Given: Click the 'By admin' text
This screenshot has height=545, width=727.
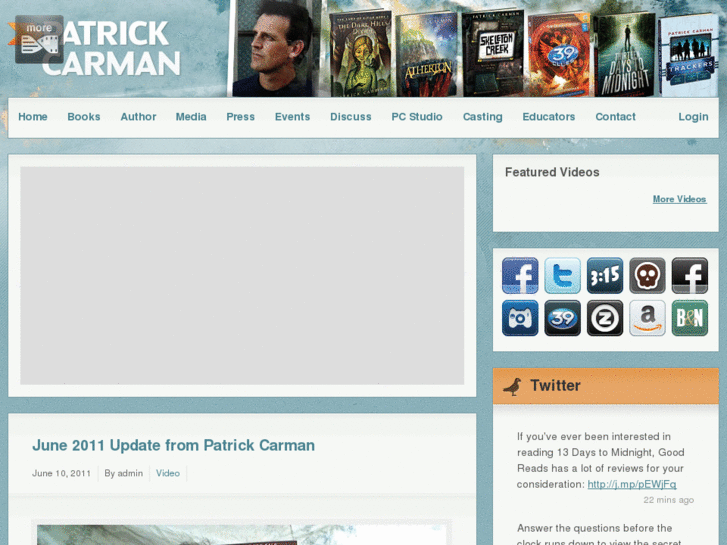Looking at the screenshot, I should point(123,473).
